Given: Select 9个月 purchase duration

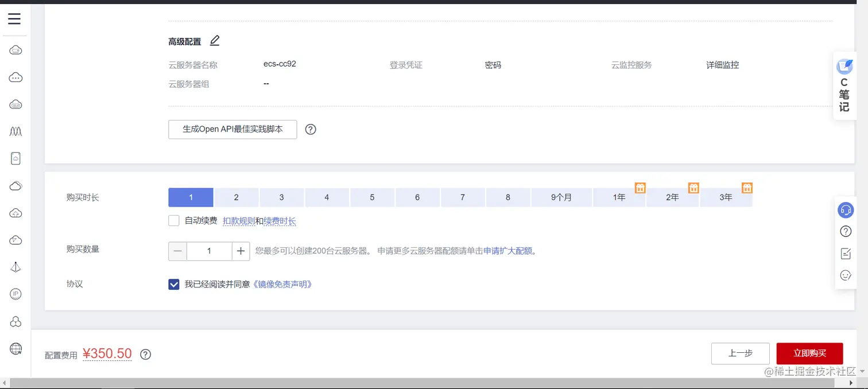Looking at the screenshot, I should click(561, 197).
